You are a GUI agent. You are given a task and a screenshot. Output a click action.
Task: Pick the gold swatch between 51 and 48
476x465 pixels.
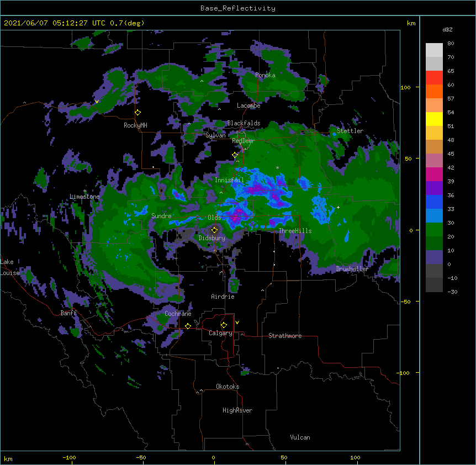[x=434, y=133]
